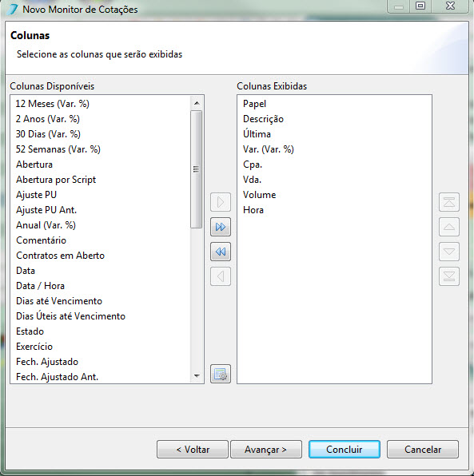This screenshot has width=474, height=476.
Task: Select Abertura in available columns
Action: [34, 165]
